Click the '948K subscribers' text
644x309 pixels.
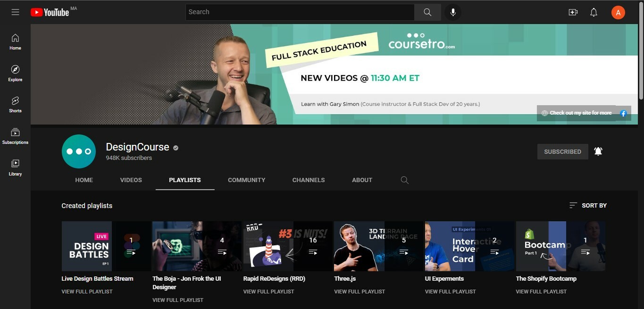tap(129, 158)
